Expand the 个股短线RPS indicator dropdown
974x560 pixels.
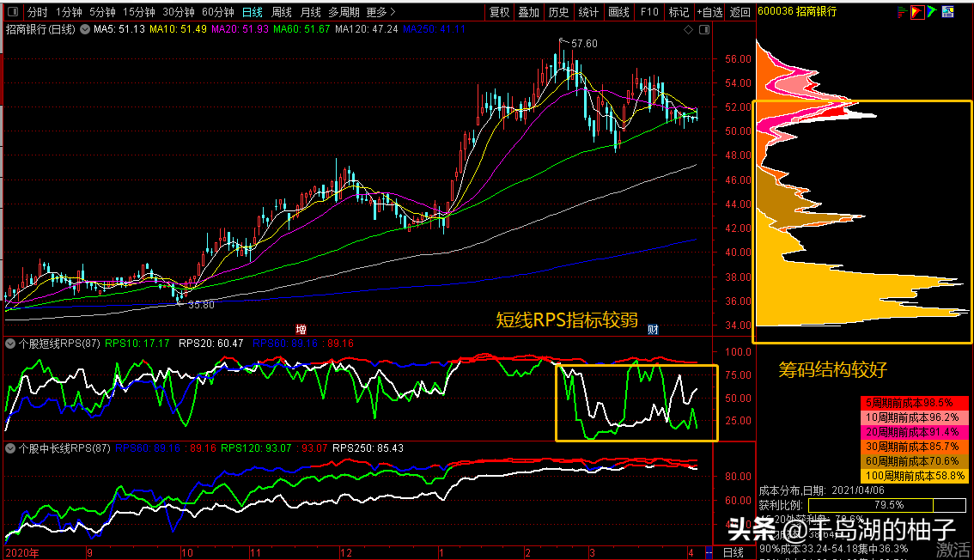(10, 344)
